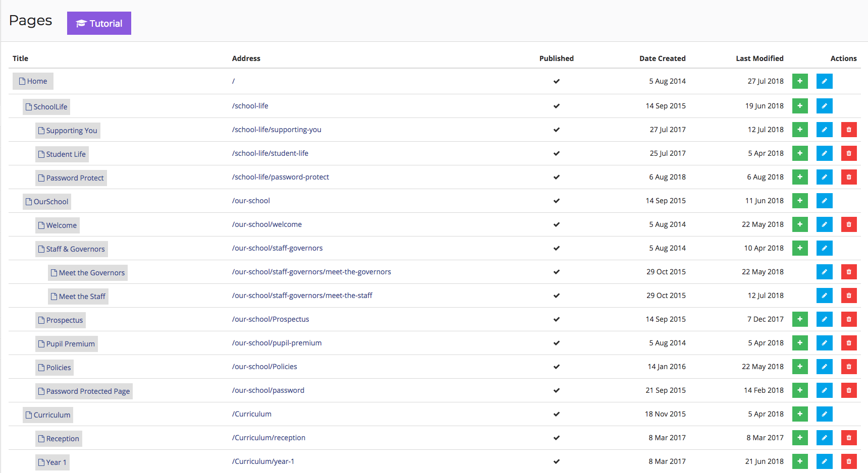Edit the Meet the Governors page
This screenshot has width=868, height=473.
coord(824,272)
